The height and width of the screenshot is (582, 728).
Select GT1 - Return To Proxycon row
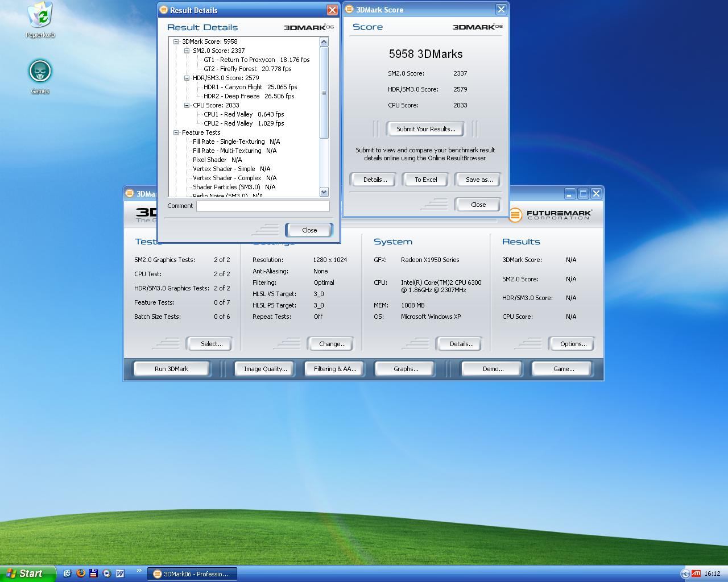257,60
